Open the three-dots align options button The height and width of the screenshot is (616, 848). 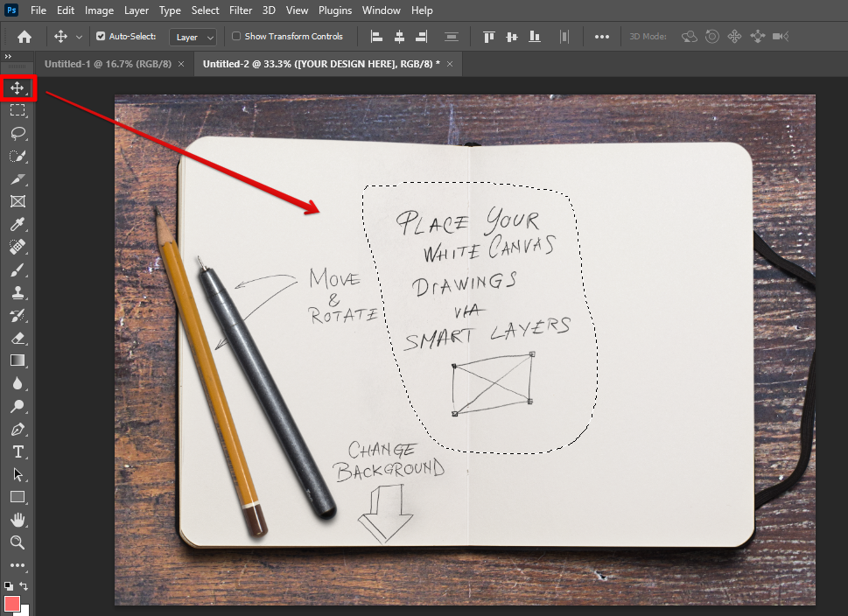click(x=601, y=37)
